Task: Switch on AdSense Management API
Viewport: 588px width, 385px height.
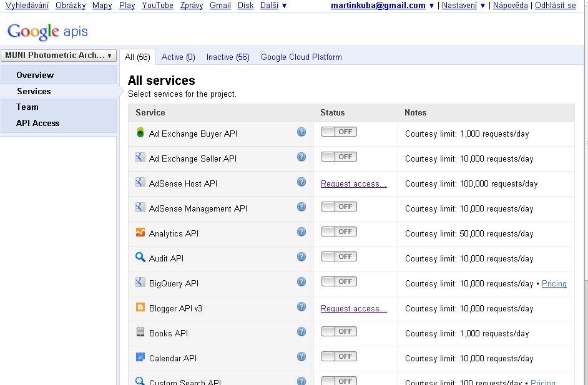Action: pos(339,207)
